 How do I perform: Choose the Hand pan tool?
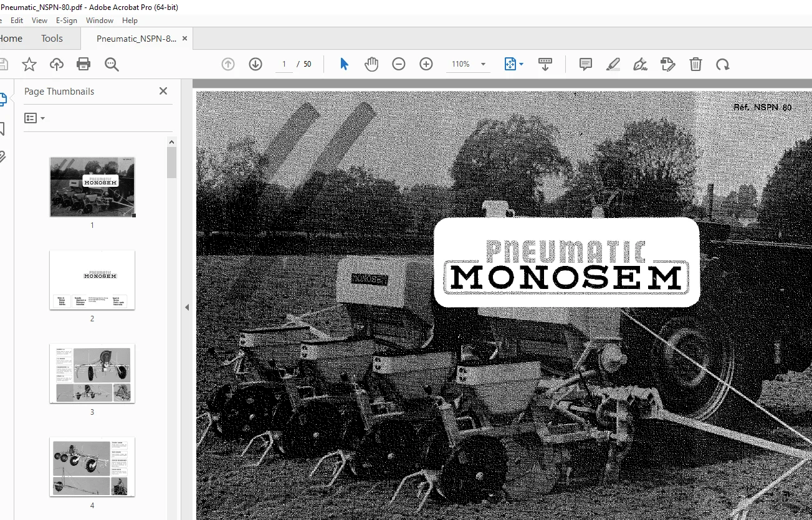tap(371, 64)
